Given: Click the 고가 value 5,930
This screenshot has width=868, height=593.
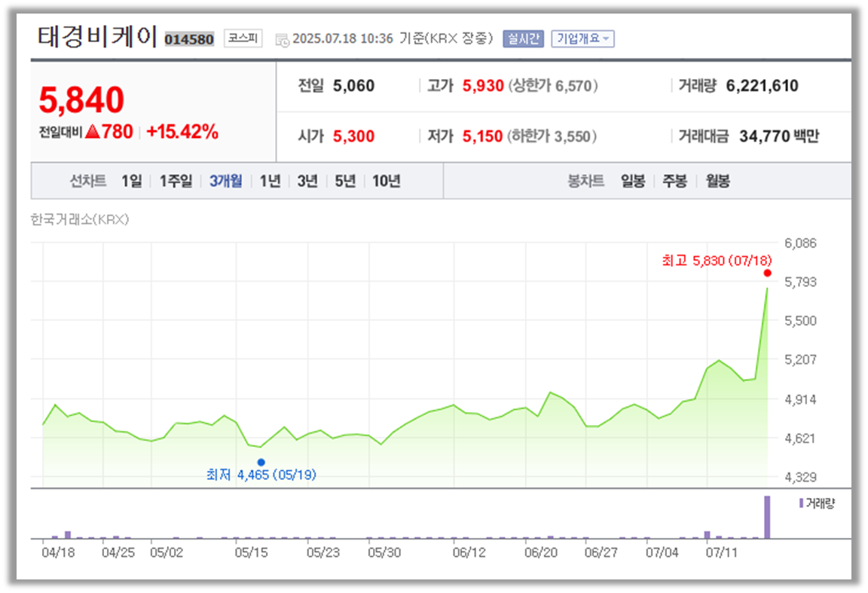Looking at the screenshot, I should [x=483, y=86].
